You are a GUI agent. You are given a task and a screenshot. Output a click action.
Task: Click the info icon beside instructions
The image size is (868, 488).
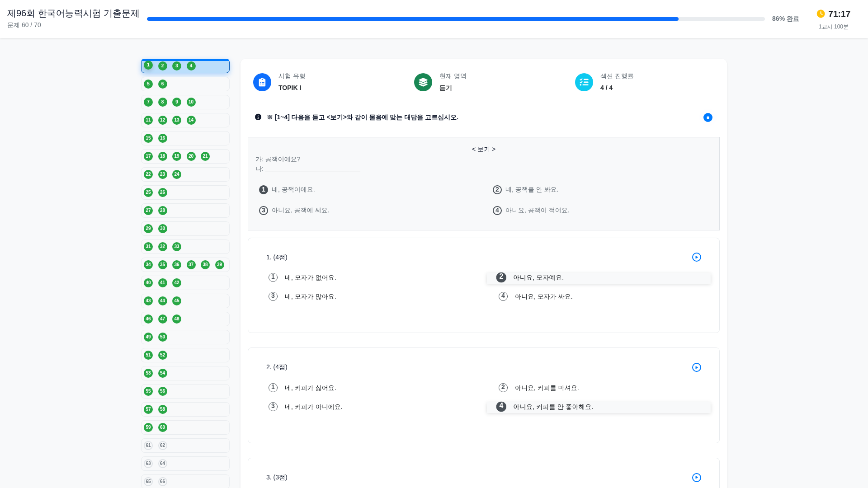tap(258, 117)
